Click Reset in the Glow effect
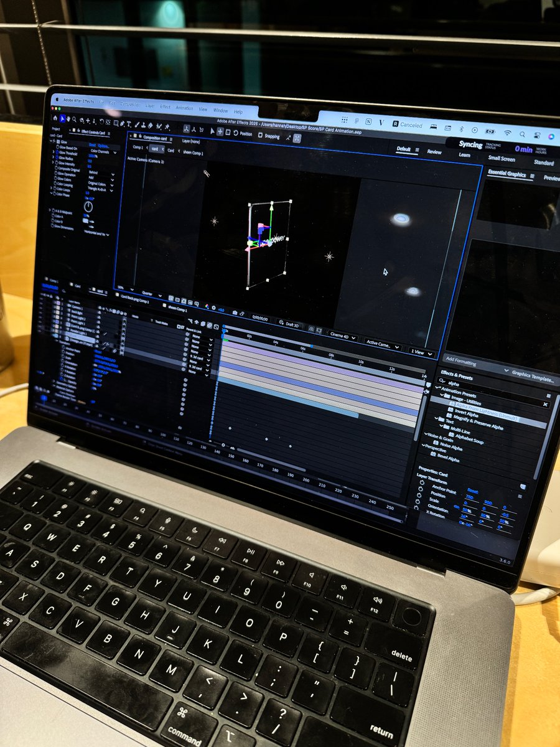The image size is (560, 747). click(92, 145)
